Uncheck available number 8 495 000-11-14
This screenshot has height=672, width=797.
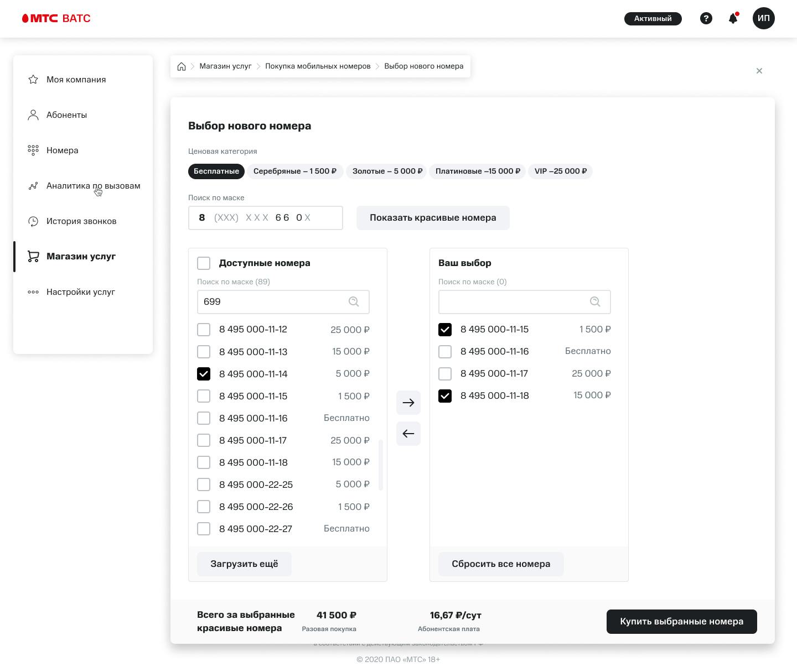click(204, 374)
